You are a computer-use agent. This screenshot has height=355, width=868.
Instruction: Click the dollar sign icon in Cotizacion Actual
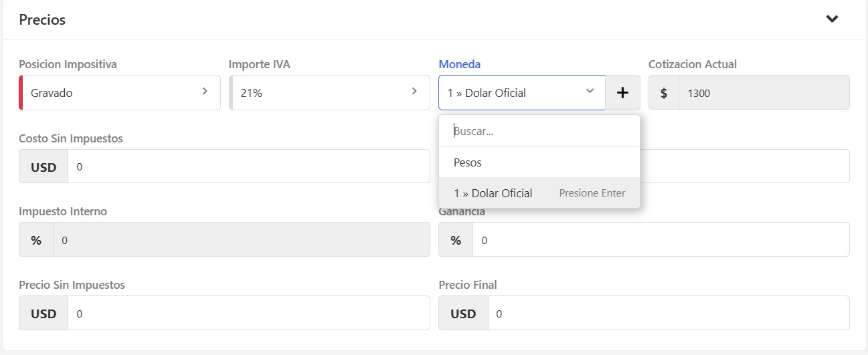[663, 93]
